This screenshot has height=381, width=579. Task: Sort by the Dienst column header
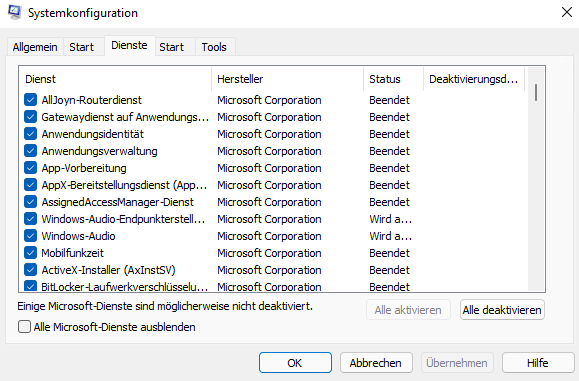pos(115,79)
